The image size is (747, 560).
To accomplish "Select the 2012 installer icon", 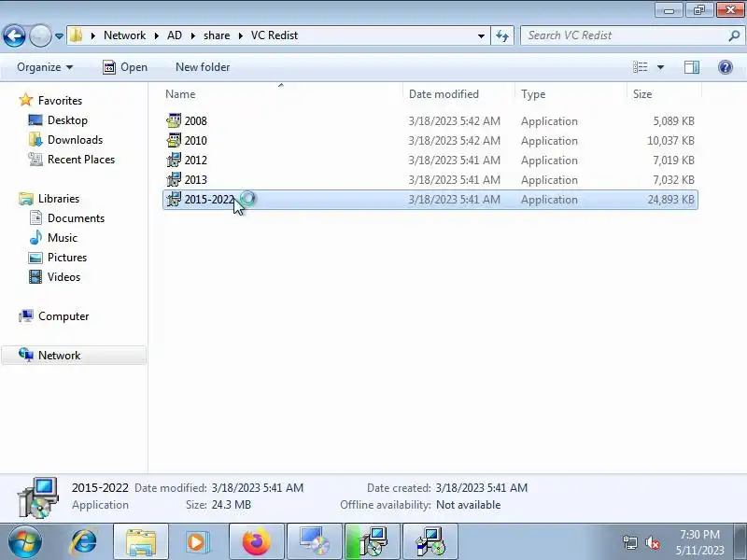I will click(x=174, y=160).
